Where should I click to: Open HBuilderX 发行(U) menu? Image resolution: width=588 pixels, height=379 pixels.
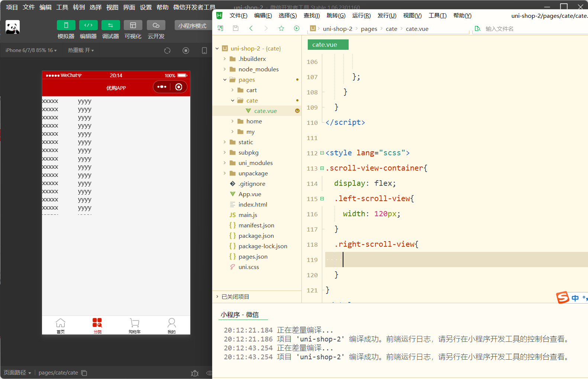(387, 16)
